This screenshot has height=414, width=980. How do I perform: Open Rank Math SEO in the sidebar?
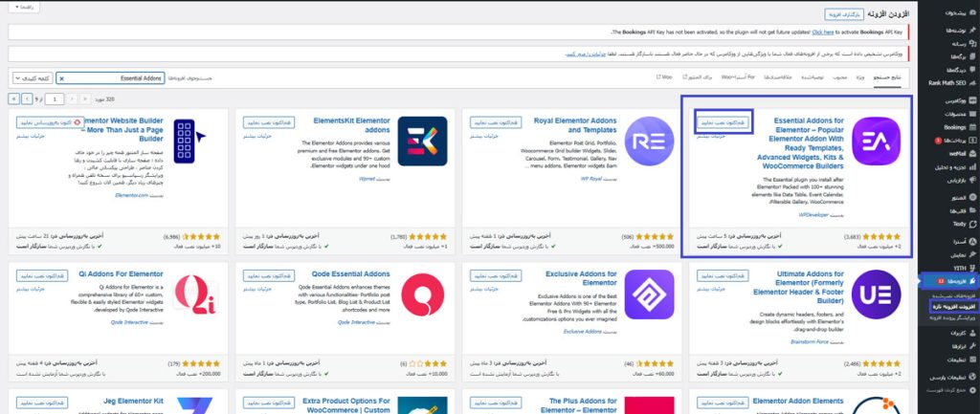click(946, 83)
